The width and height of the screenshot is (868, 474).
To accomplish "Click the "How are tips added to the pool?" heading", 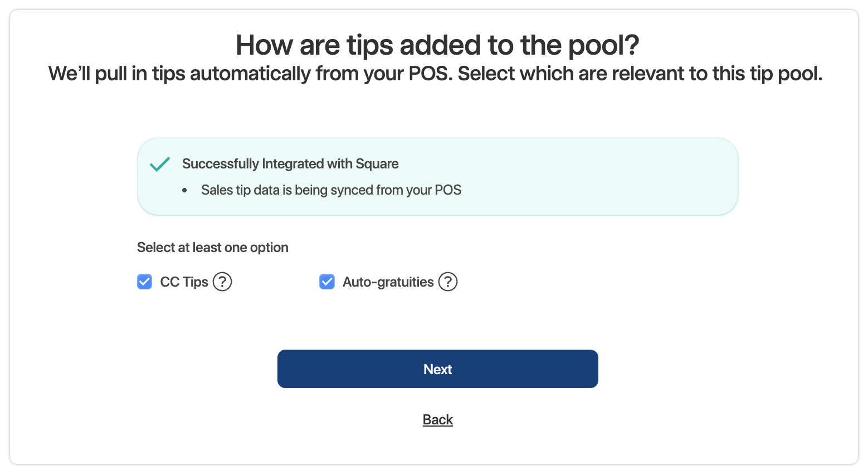I will tap(437, 45).
